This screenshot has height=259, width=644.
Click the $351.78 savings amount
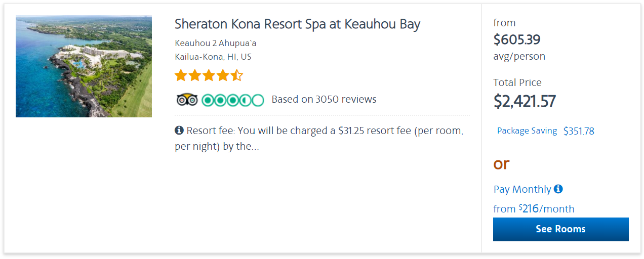[579, 131]
